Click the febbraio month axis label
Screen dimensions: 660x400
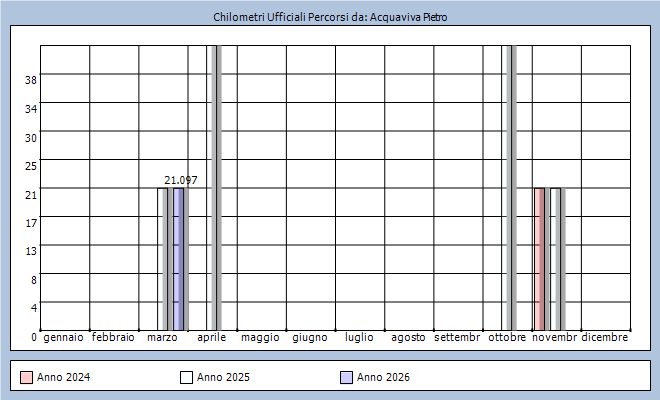coord(113,338)
